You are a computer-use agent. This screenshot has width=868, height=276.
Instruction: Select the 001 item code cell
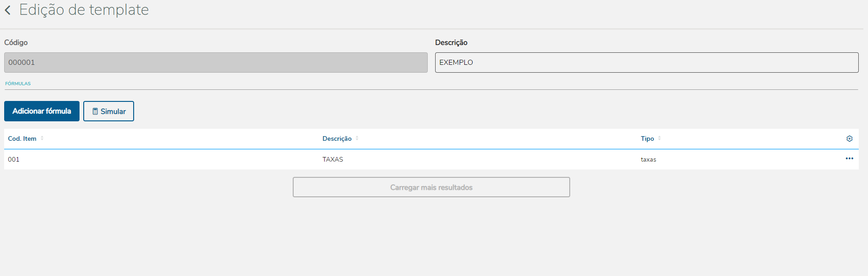[x=14, y=159]
